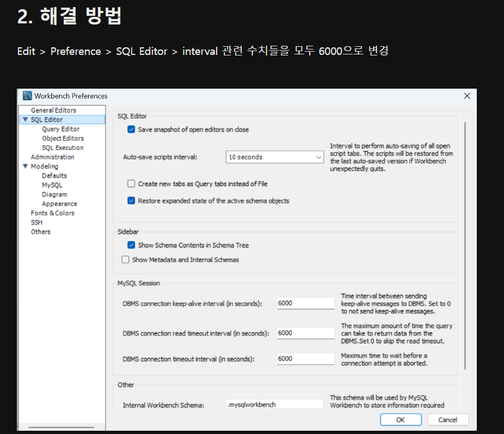The height and width of the screenshot is (434, 504).
Task: Click the 'Other' group heading
Action: pos(126,385)
